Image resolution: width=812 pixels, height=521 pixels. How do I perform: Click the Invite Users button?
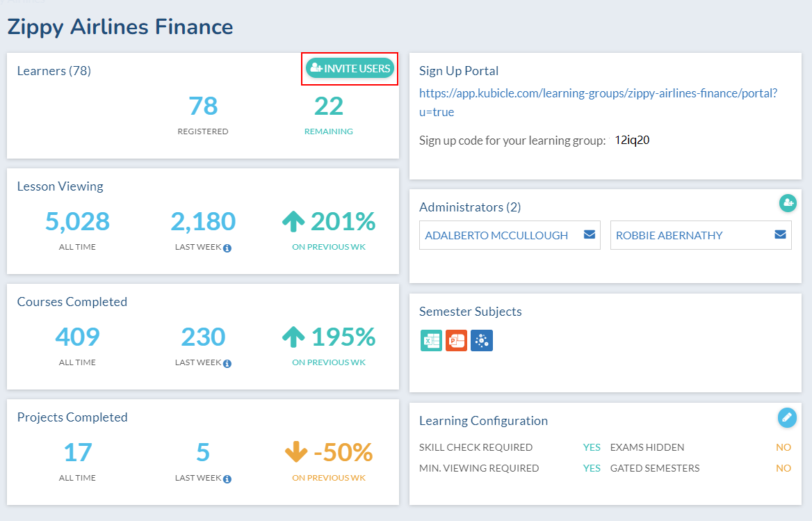[x=350, y=68]
